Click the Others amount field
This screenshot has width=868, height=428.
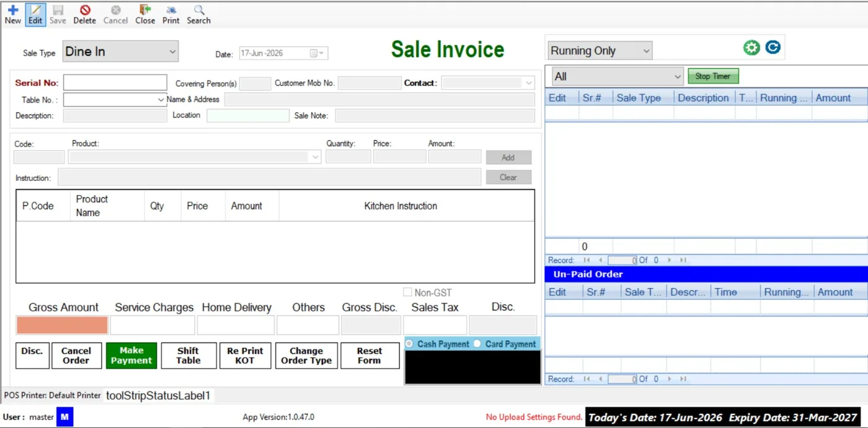click(x=308, y=325)
